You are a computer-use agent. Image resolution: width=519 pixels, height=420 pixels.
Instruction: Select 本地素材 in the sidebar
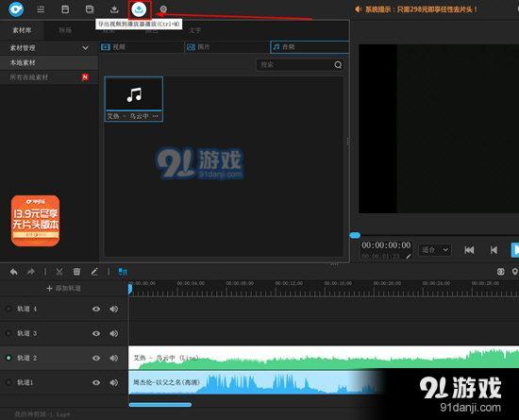point(49,62)
